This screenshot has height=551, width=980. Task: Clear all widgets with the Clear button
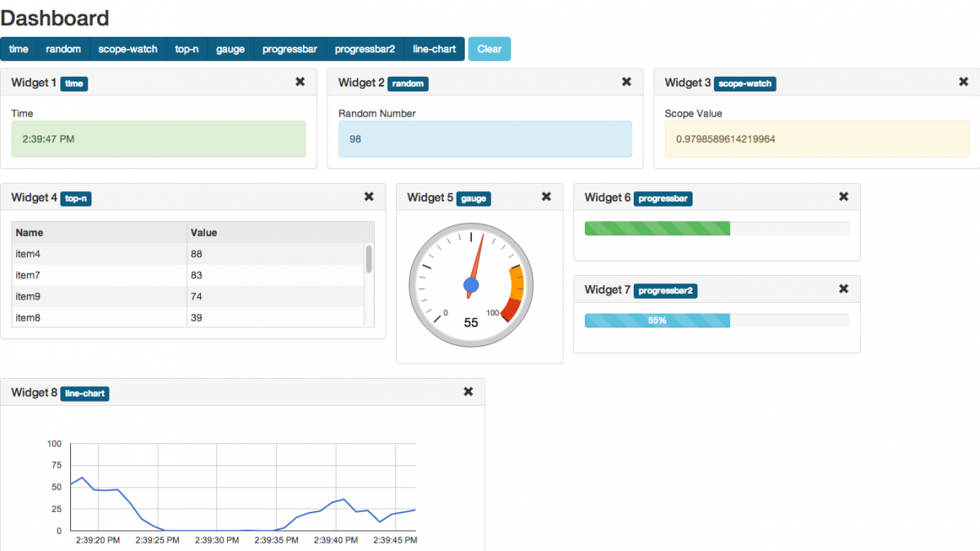pyautogui.click(x=489, y=49)
